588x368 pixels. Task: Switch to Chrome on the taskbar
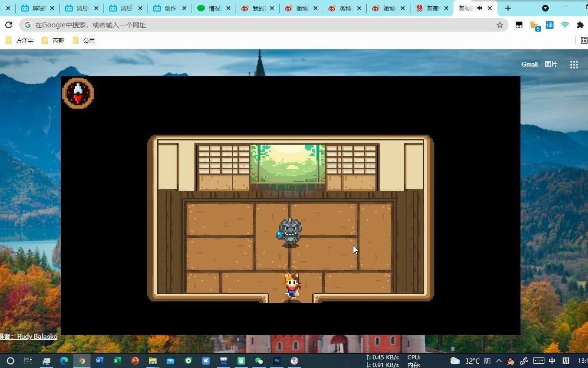(82, 361)
